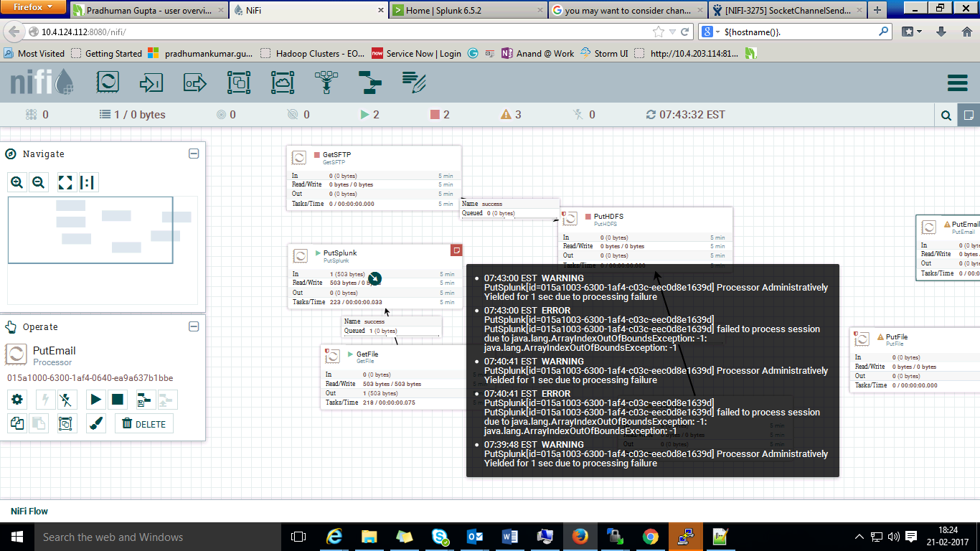Screen dimensions: 980x551
Task: Select the Input Port toolbar icon
Action: (151, 83)
